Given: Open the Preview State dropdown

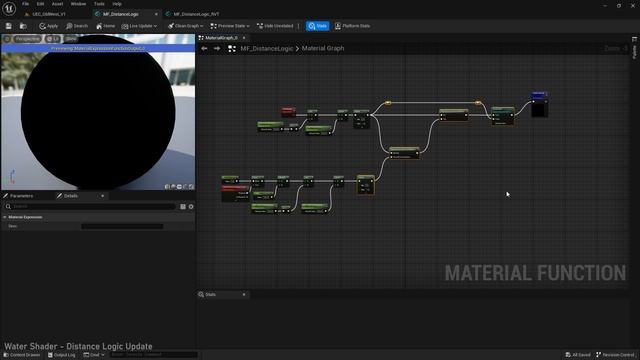Looking at the screenshot, I should coord(230,26).
